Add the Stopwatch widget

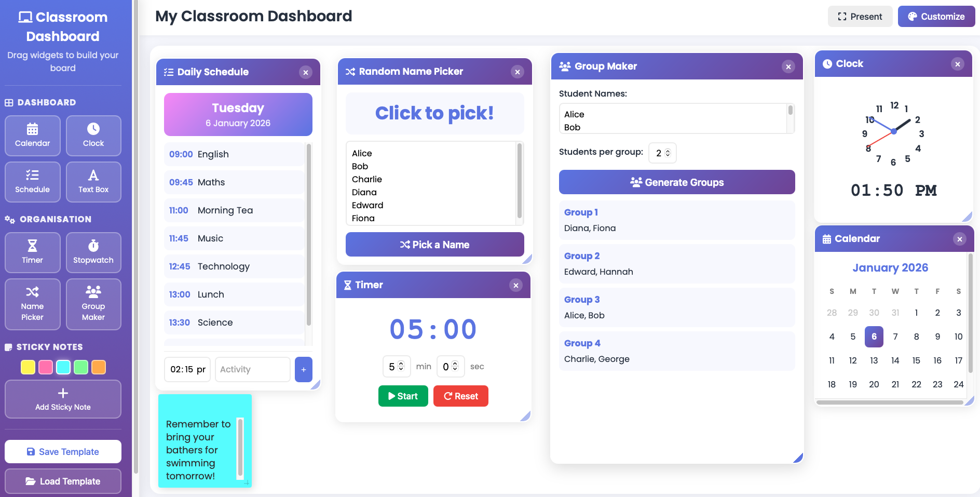coord(93,252)
